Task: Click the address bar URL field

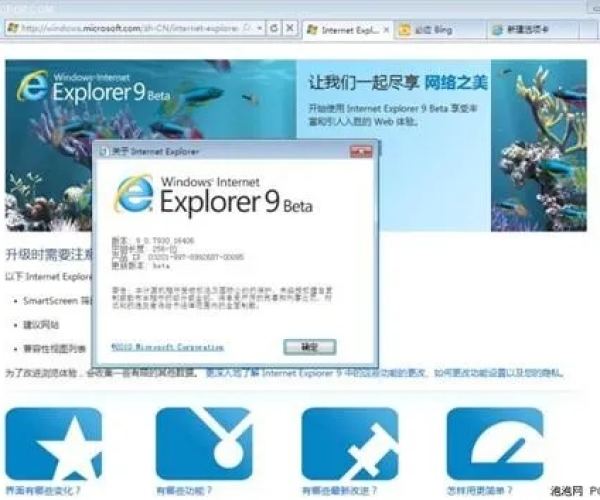Action: pos(134,28)
